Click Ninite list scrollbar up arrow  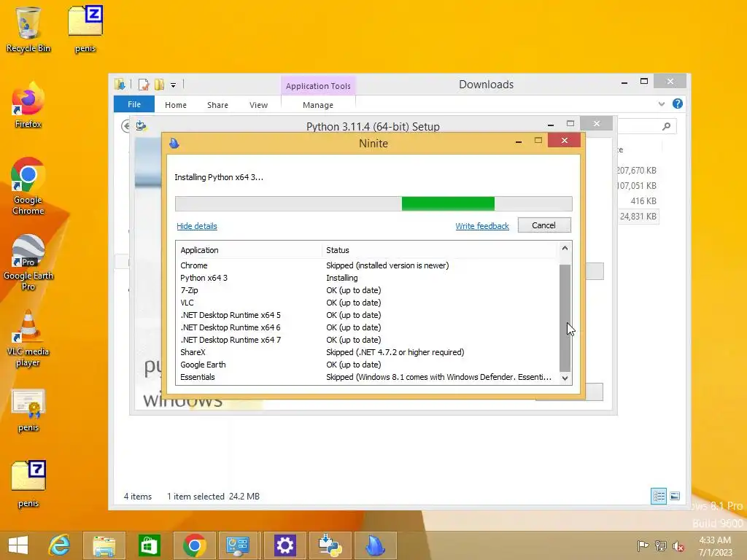(565, 248)
